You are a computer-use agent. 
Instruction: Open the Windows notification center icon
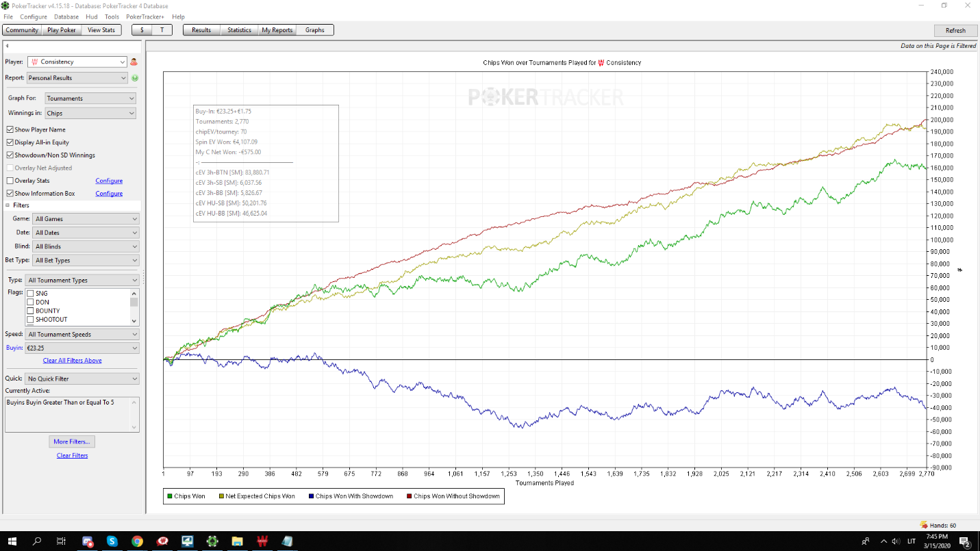[964, 541]
